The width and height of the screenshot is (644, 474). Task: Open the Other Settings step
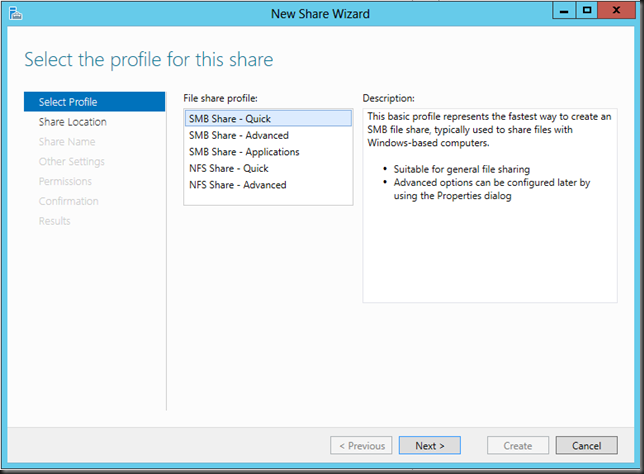[x=71, y=161]
